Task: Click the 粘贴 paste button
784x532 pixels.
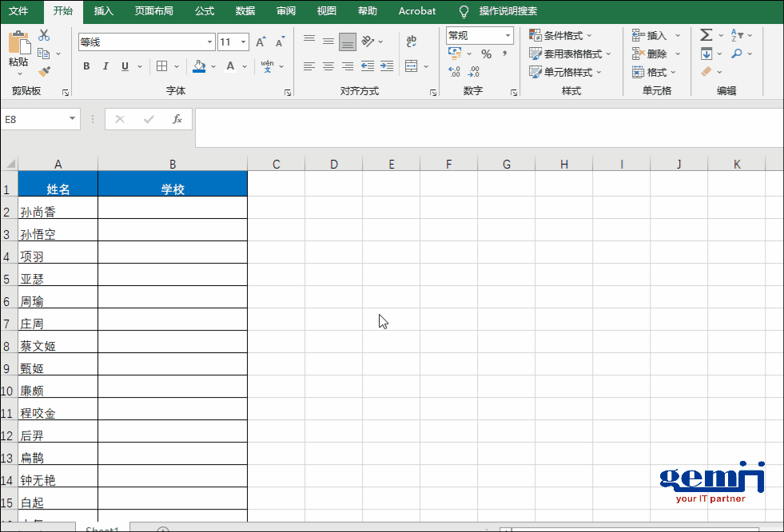Action: tap(18, 50)
